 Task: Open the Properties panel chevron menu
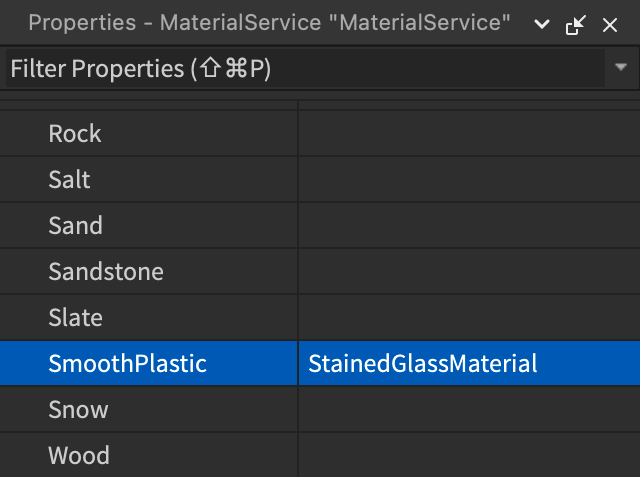pos(542,25)
